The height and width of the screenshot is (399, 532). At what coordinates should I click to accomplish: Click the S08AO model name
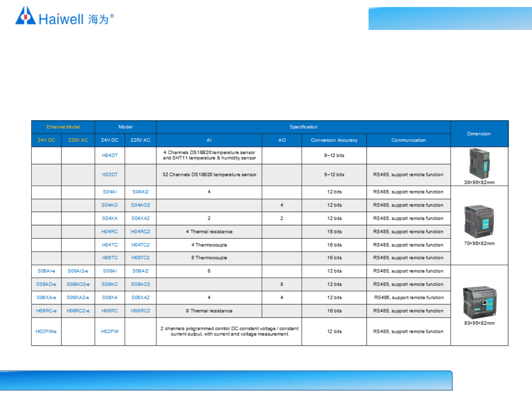point(110,284)
